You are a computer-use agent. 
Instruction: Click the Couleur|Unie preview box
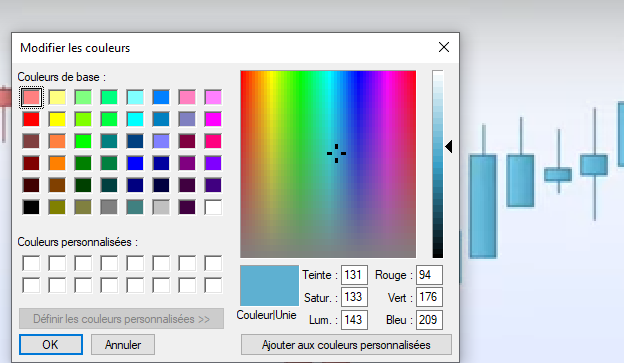pyautogui.click(x=269, y=285)
